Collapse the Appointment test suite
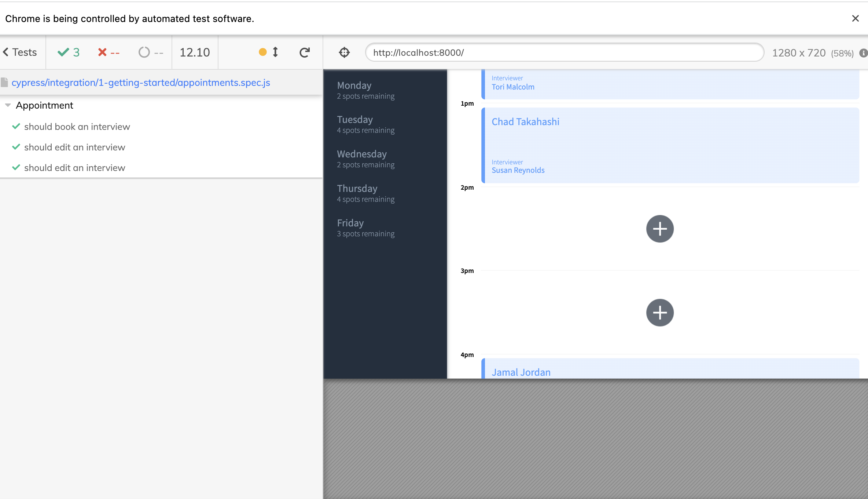 [x=8, y=105]
